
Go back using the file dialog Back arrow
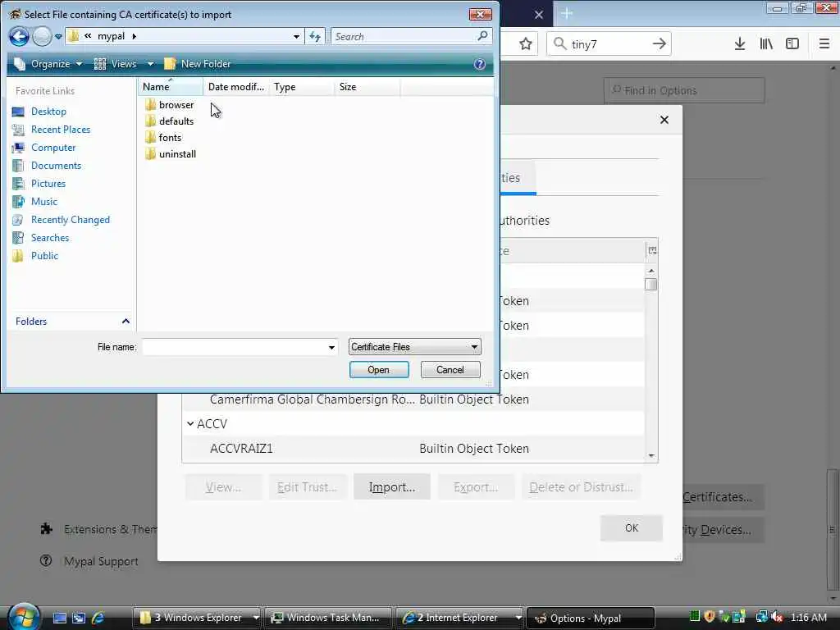[19, 36]
